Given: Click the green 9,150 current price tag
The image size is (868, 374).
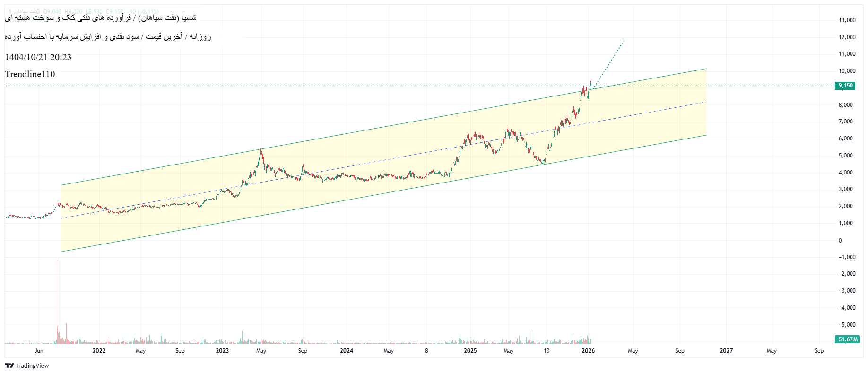Looking at the screenshot, I should [845, 86].
